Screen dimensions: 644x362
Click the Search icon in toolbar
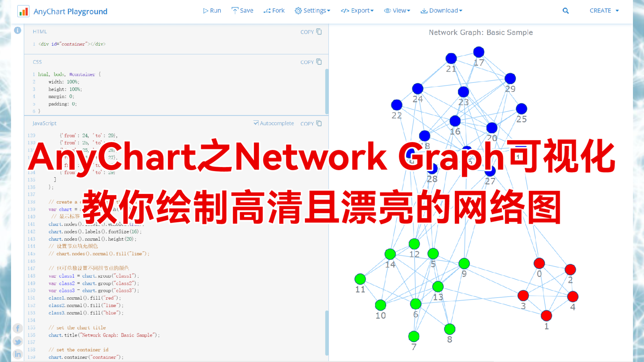(566, 11)
